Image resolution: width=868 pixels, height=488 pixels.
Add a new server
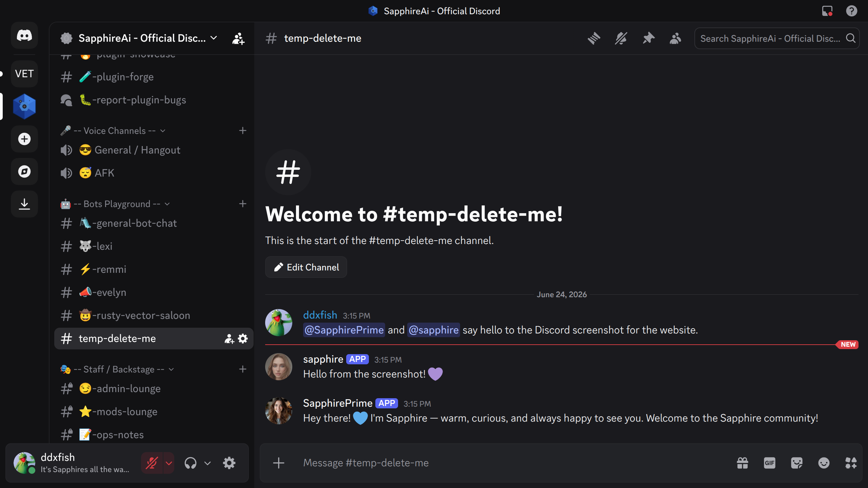pyautogui.click(x=24, y=139)
